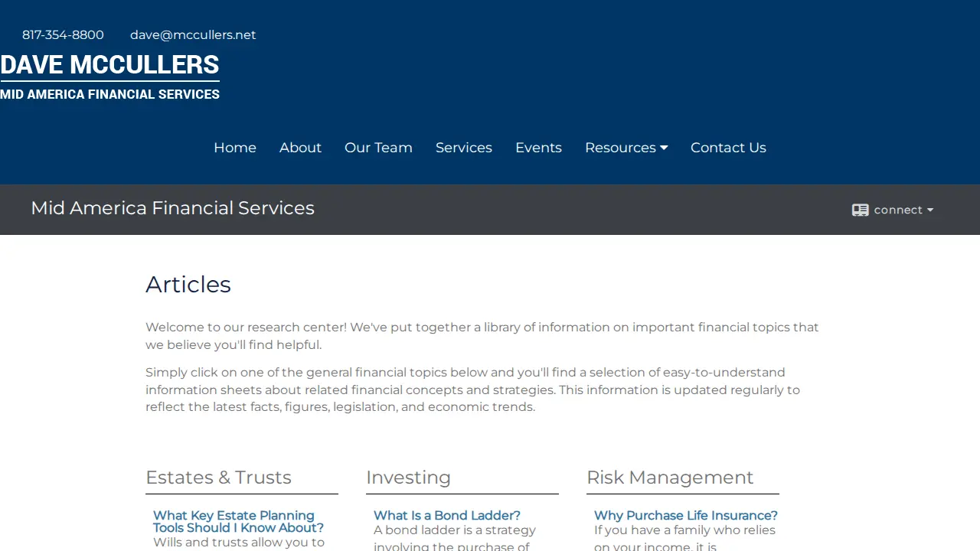Read What Is a Bond Ladder article
Screen dimensions: 980x551
447,516
